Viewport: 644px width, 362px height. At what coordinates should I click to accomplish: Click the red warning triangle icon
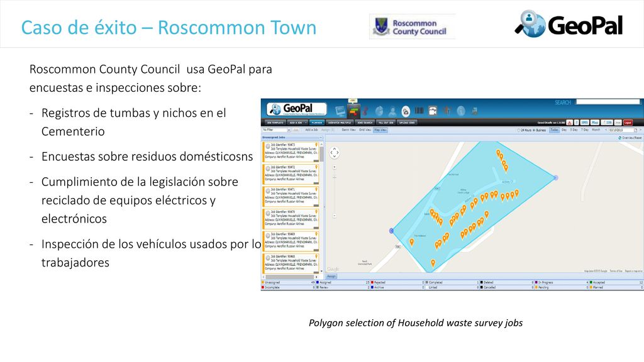point(569,123)
